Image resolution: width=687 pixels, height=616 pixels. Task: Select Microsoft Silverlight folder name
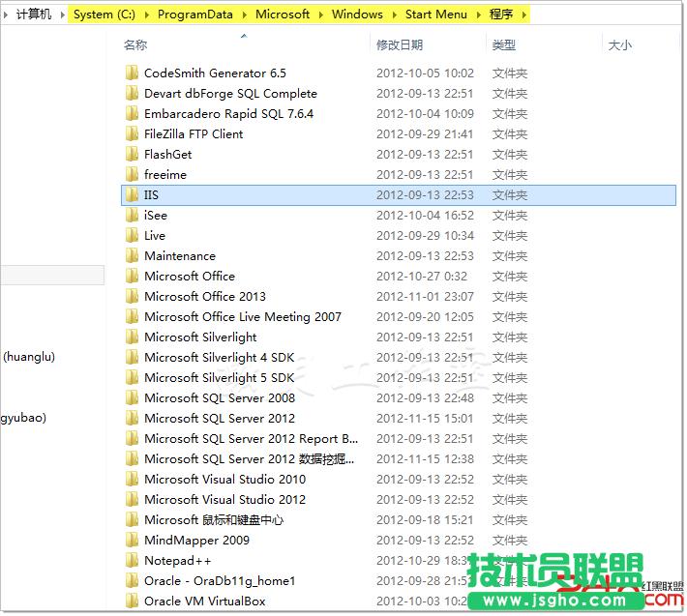point(200,337)
